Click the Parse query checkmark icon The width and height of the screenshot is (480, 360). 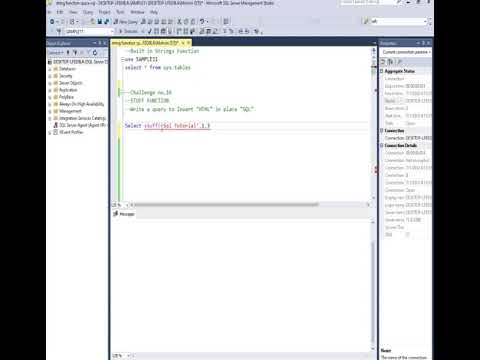point(150,31)
